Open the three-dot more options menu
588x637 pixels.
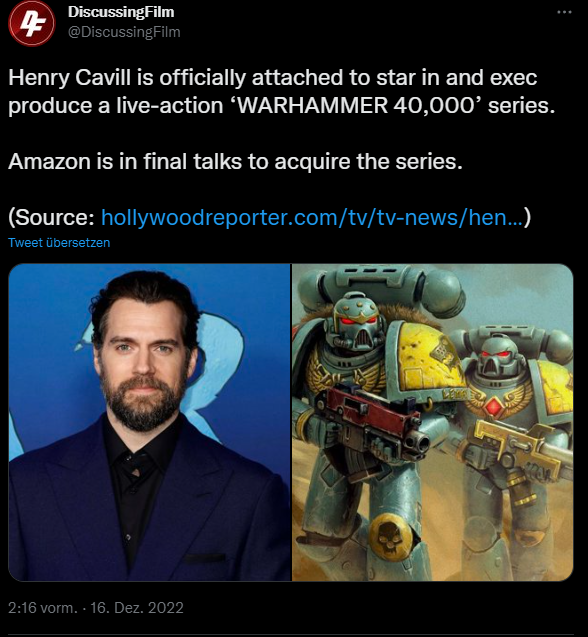[x=564, y=12]
